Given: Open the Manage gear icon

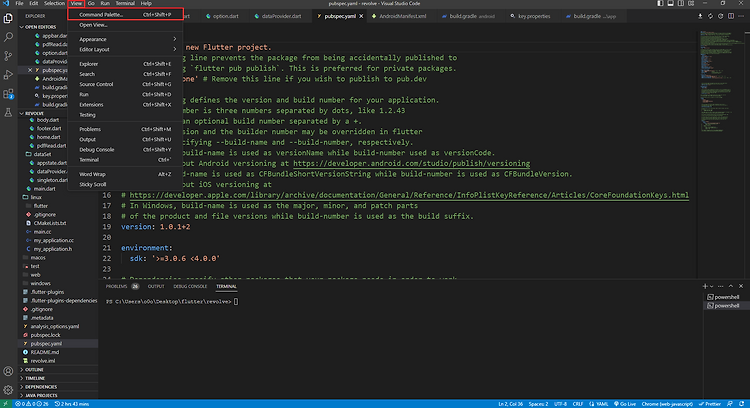Looking at the screenshot, I should click(8, 390).
